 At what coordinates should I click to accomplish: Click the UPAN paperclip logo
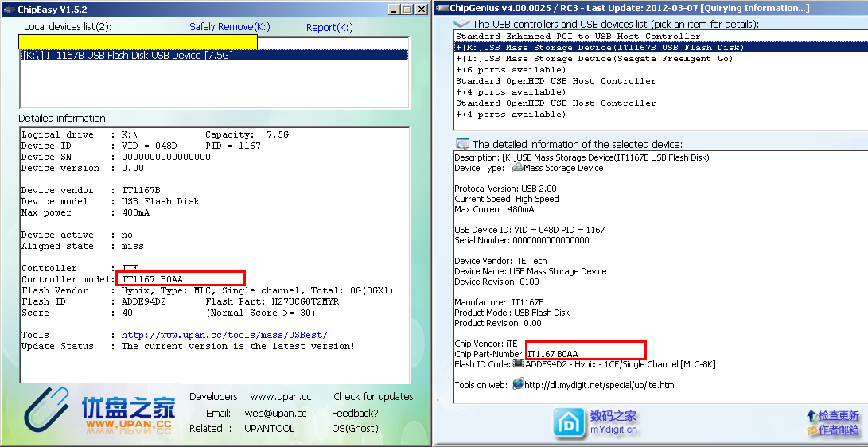49,412
